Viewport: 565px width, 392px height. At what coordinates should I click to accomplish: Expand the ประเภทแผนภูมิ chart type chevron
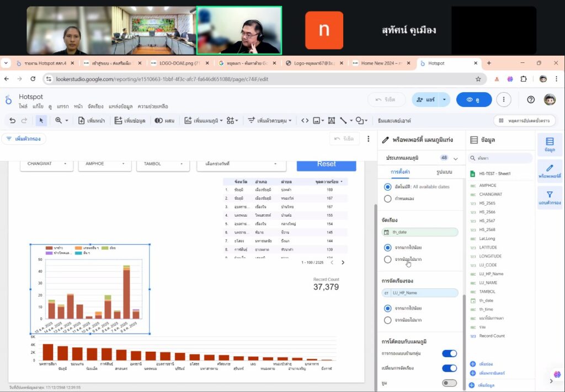coord(456,158)
